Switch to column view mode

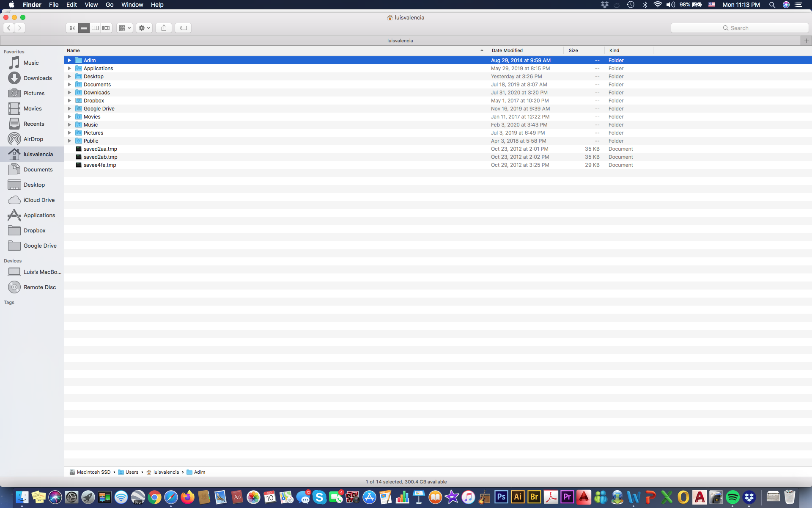[x=95, y=28]
